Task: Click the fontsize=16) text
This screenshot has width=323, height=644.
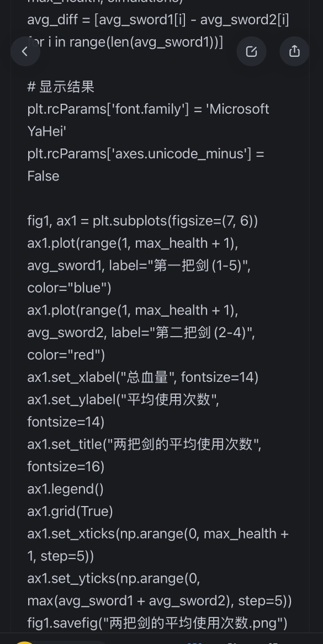Action: 66,466
